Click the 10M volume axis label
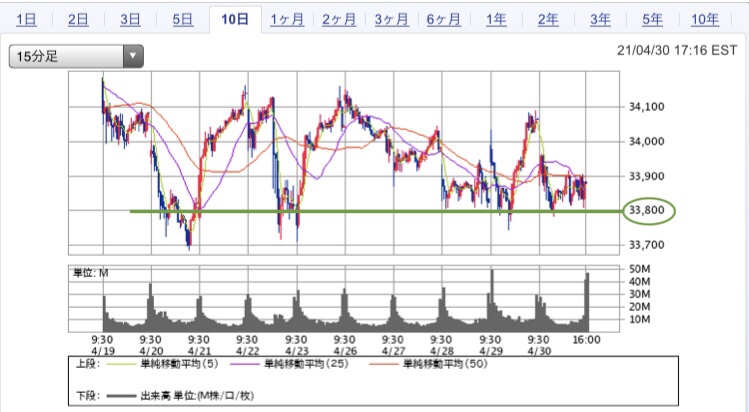 [x=639, y=319]
